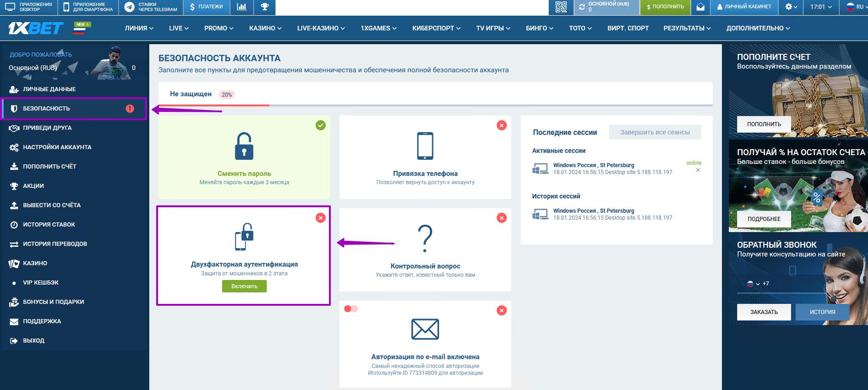Close the active Windows session

(x=698, y=170)
